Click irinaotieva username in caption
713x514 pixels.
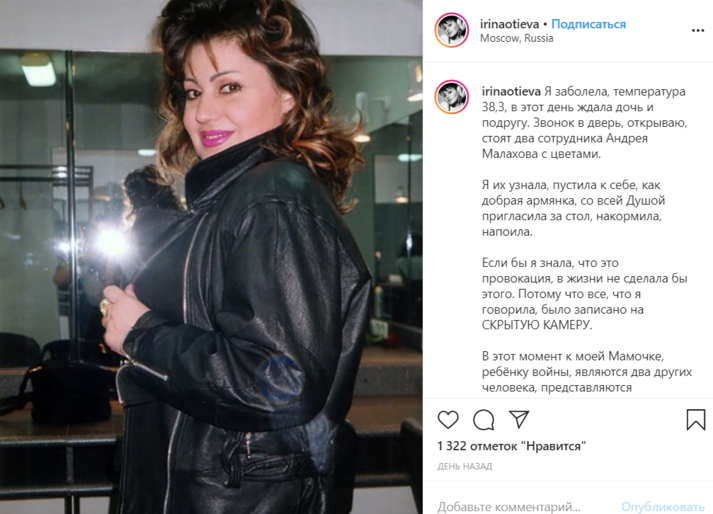[x=511, y=91]
